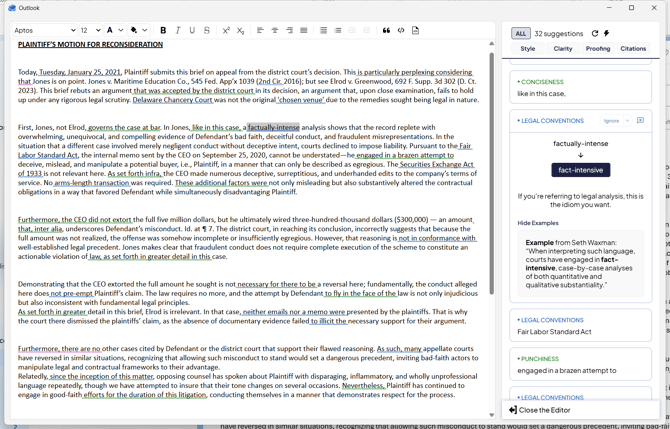Click the scrollbar down arrow

(x=491, y=415)
